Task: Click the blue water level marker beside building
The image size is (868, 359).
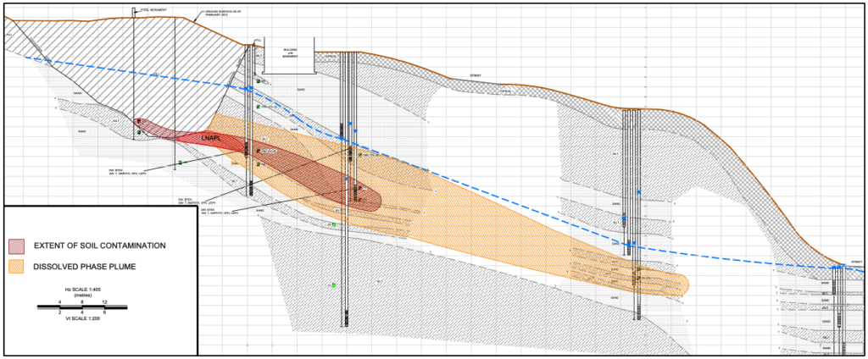Action: coord(250,88)
